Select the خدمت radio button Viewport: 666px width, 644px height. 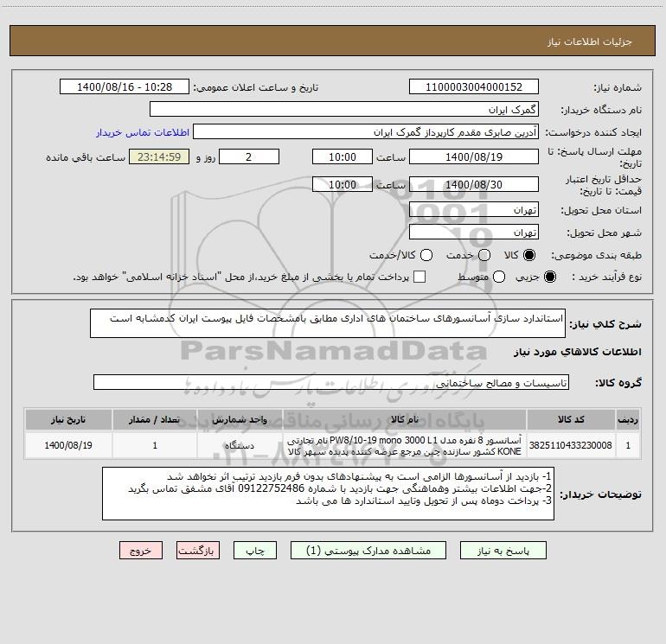[484, 255]
